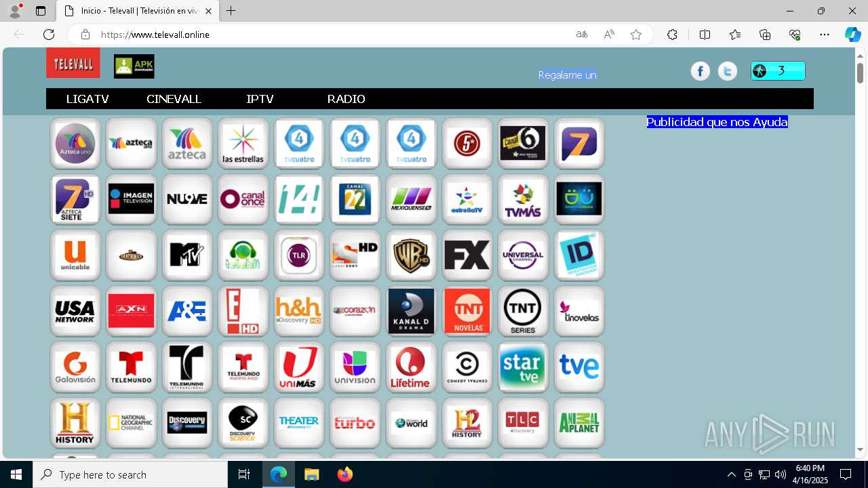This screenshot has height=488, width=868.
Task: Launch Firefox from the taskbar
Action: coord(345,474)
